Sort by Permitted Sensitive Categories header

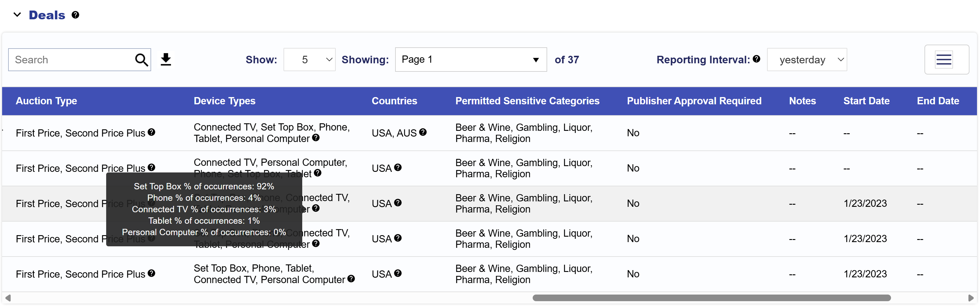coord(527,101)
